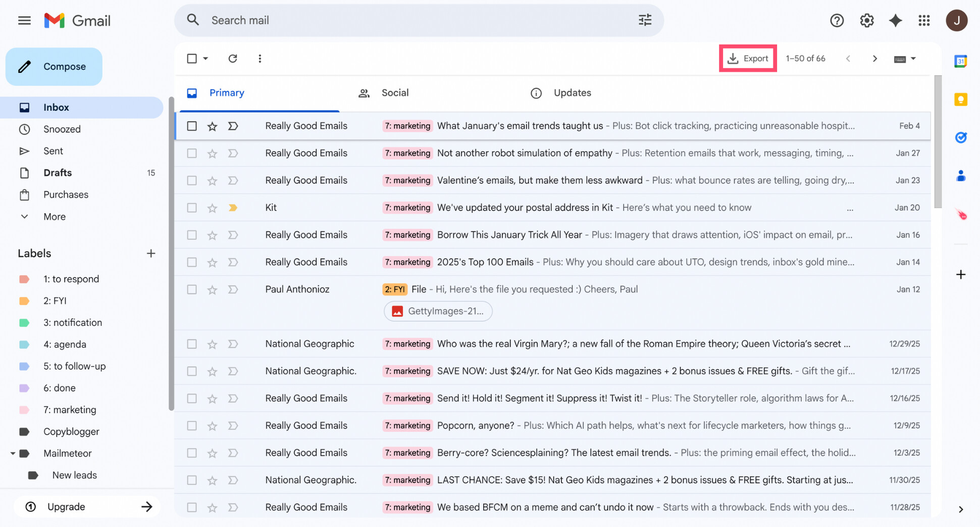Open Google Calendar in side panel

(x=960, y=61)
